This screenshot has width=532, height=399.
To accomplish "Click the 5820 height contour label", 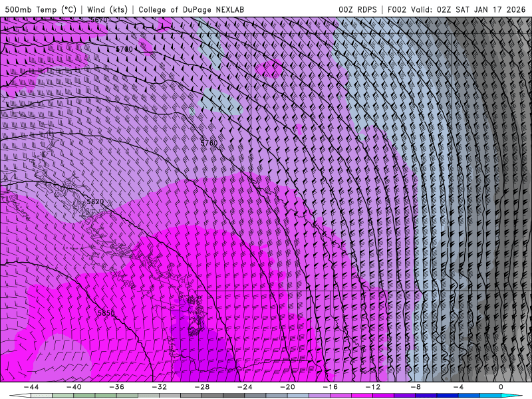I will (x=95, y=201).
